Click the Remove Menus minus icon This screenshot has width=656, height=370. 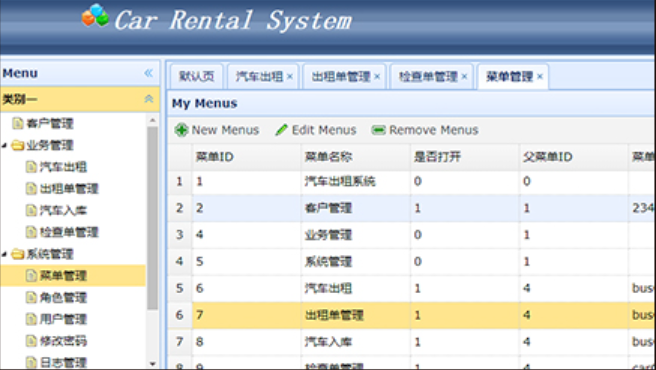coord(378,130)
